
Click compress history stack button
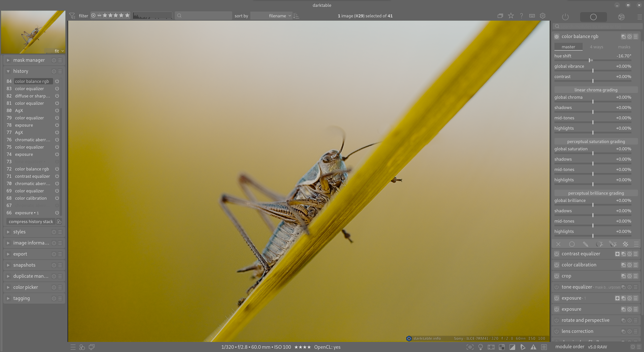(31, 222)
